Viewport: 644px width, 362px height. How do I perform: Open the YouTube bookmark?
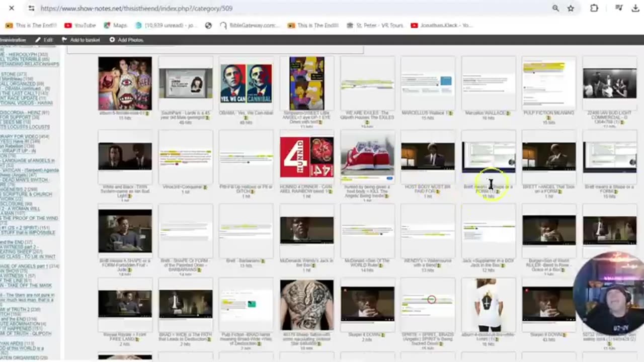tap(80, 25)
